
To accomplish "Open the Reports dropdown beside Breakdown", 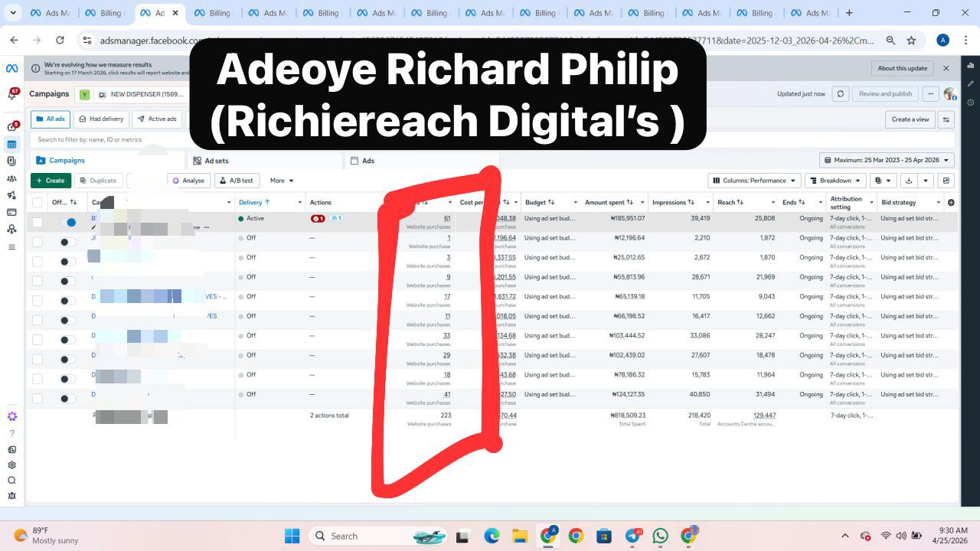I will pos(883,181).
